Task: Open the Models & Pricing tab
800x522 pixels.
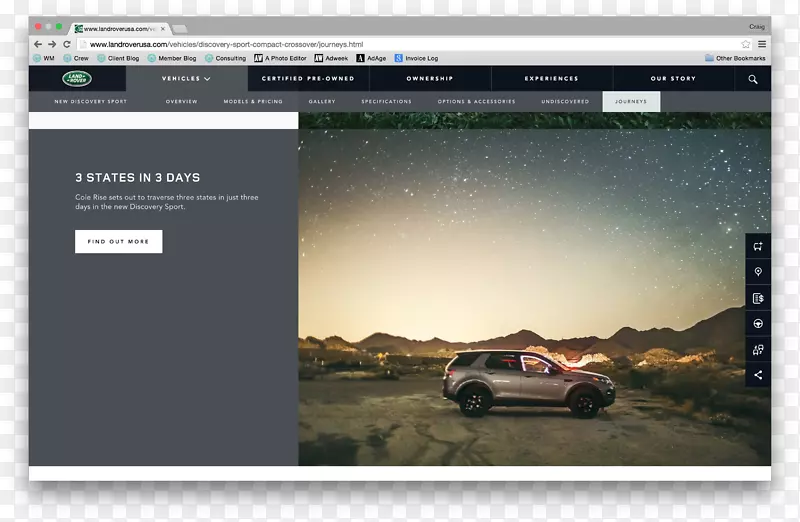Action: (x=253, y=102)
